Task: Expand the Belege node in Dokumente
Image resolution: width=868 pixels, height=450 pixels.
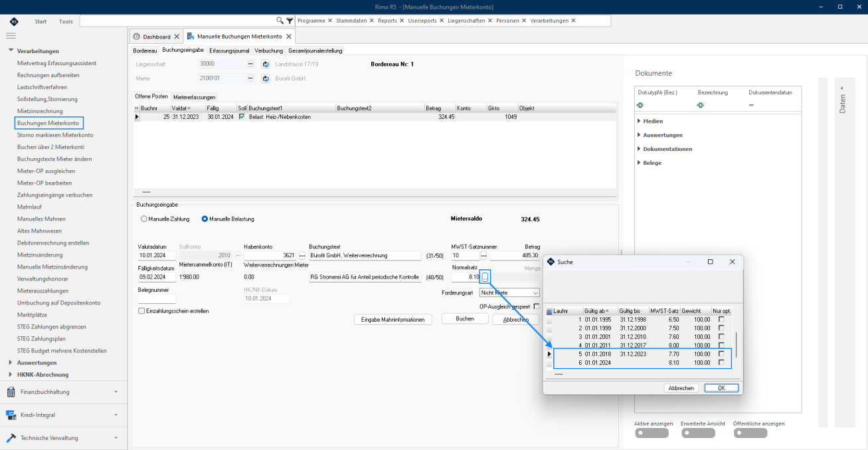Action: point(639,163)
